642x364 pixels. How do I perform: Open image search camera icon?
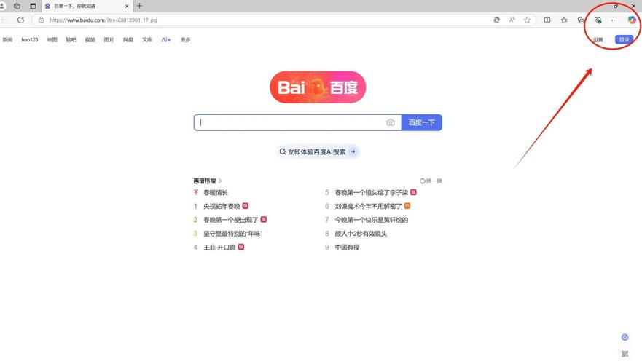pyautogui.click(x=390, y=122)
